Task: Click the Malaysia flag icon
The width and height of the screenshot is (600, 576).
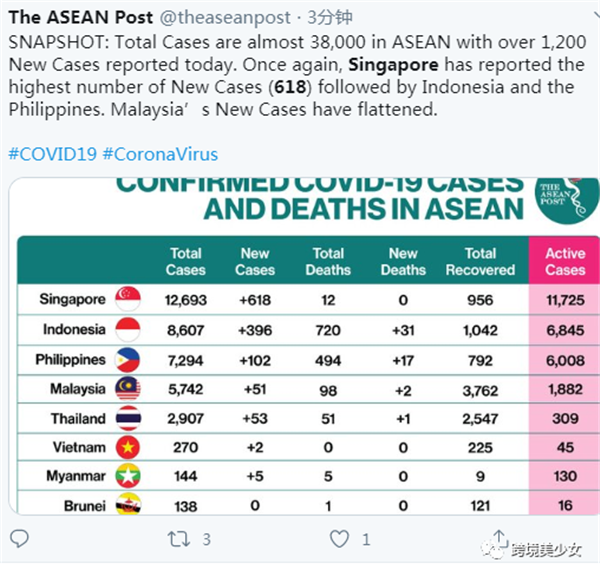Action: 128,388
